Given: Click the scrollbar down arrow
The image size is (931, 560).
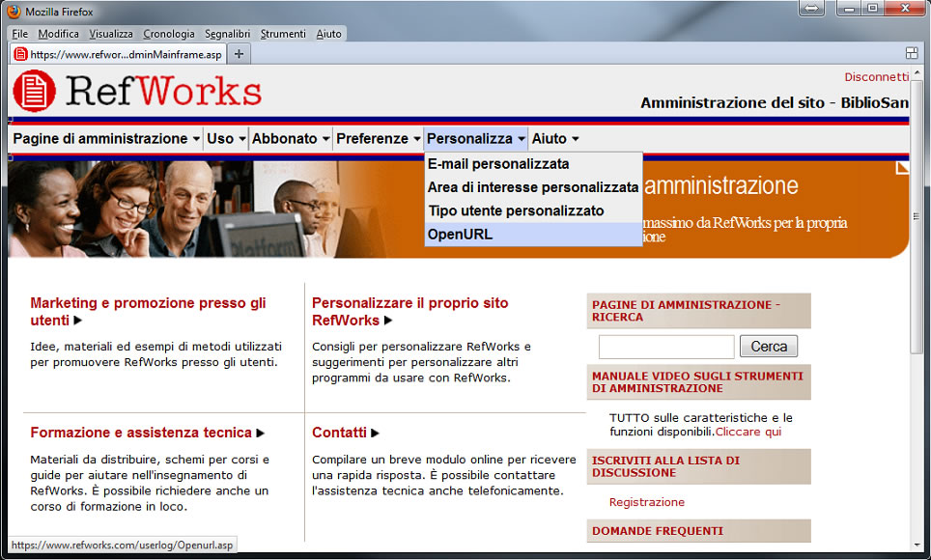Looking at the screenshot, I should 917,545.
